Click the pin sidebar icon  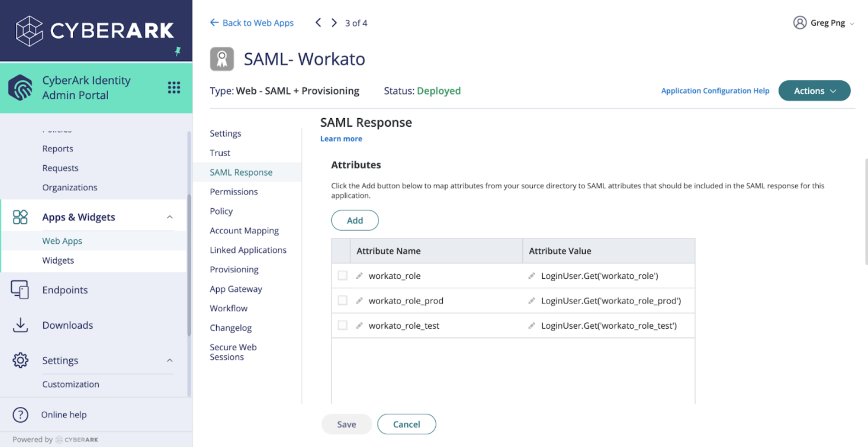coord(178,51)
